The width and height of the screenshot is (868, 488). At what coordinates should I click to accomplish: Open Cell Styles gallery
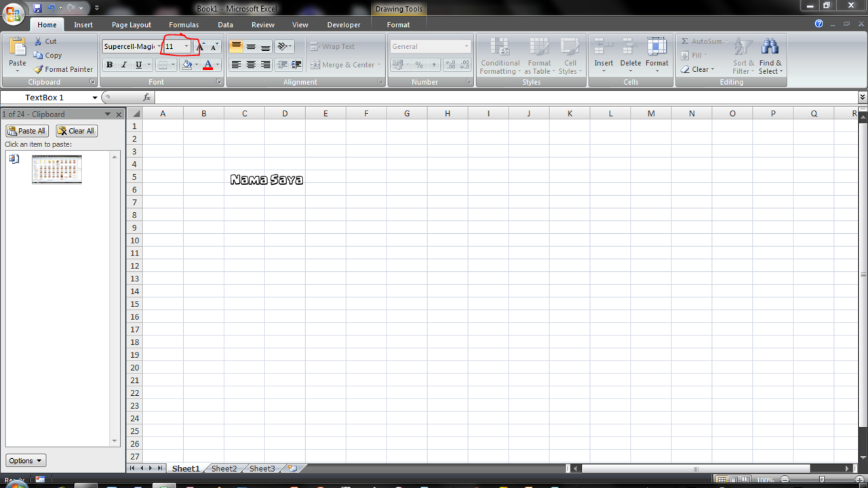[x=570, y=56]
